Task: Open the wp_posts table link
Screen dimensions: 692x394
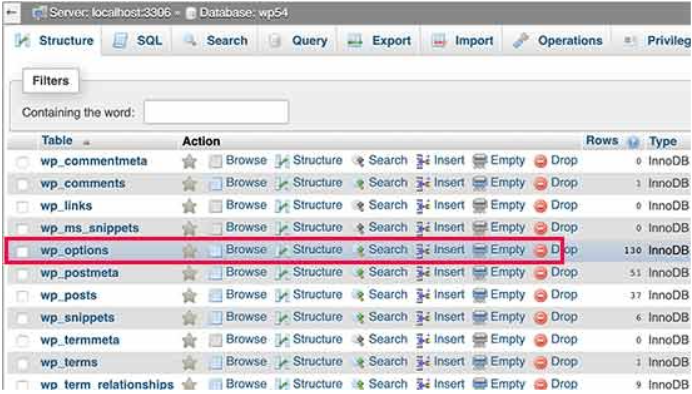Action: 68,295
